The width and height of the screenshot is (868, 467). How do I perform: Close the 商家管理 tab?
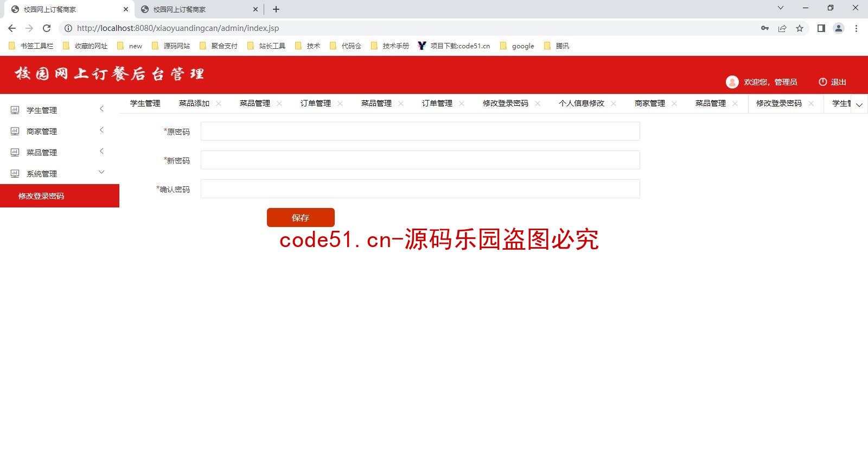pyautogui.click(x=674, y=104)
